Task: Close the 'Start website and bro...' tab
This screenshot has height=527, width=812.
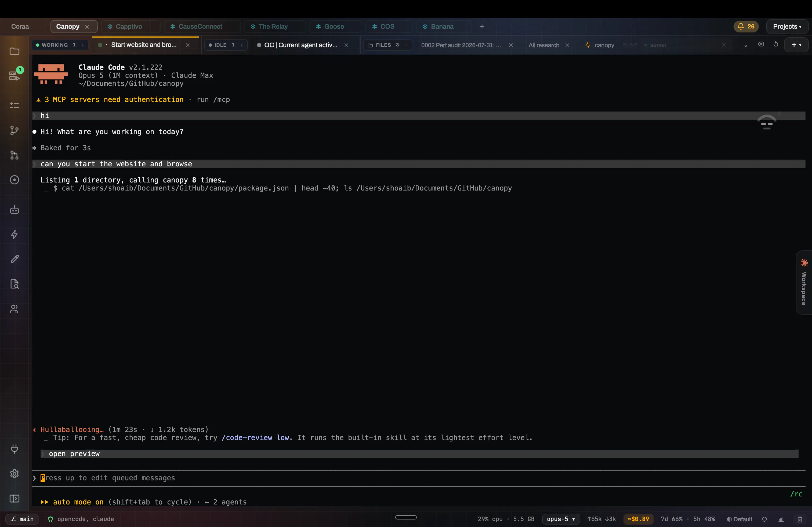Action: pos(188,45)
